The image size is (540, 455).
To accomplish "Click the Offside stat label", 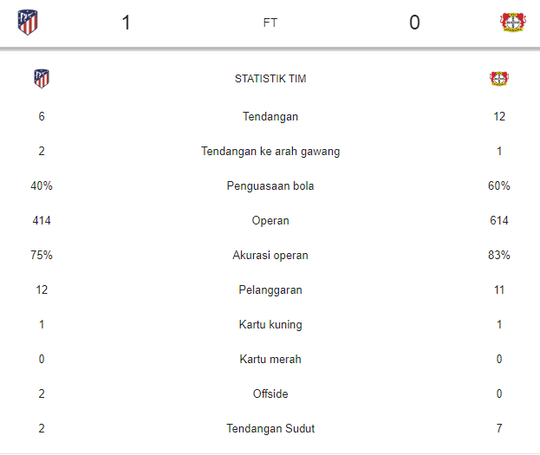I will (270, 394).
